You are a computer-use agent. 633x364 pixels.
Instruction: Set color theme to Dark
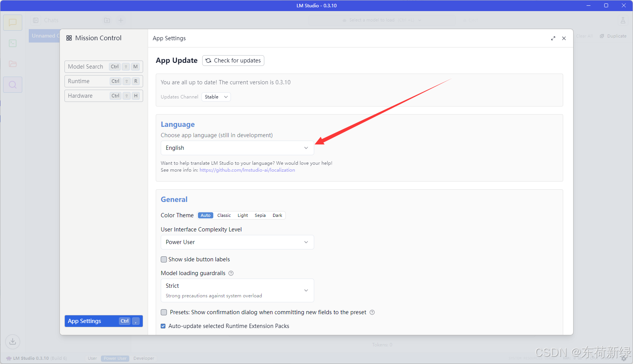[x=277, y=215]
